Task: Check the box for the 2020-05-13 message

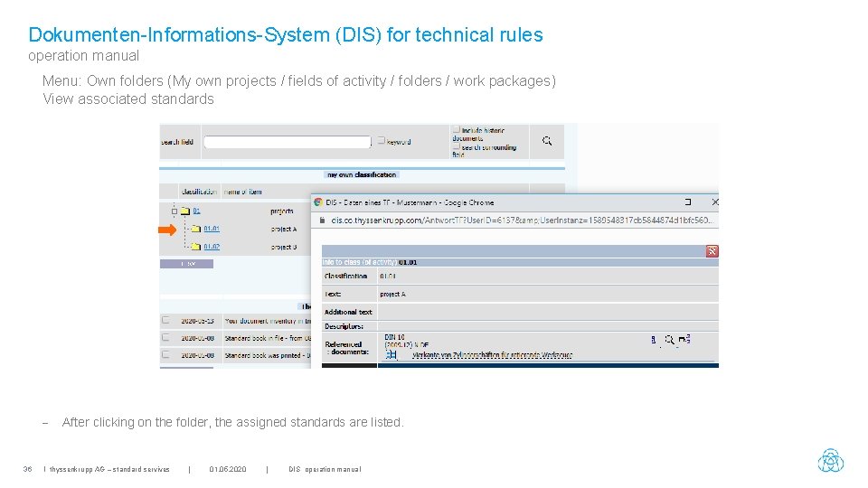Action: (165, 320)
